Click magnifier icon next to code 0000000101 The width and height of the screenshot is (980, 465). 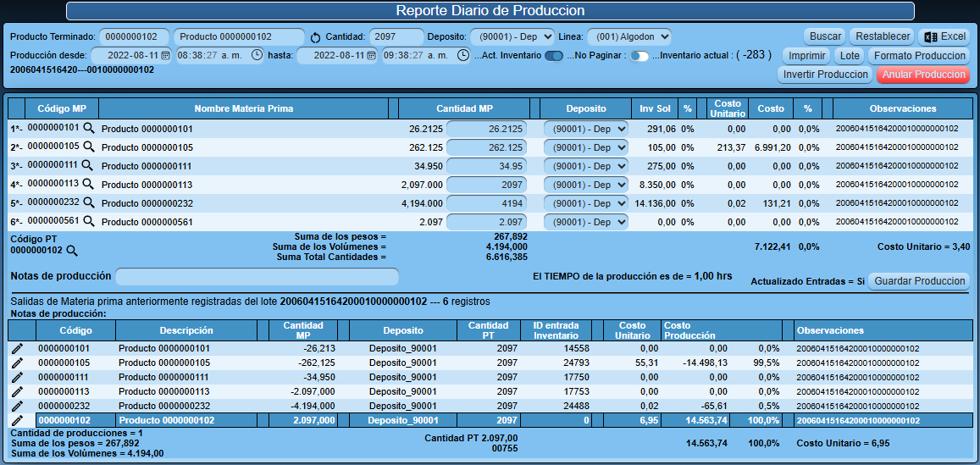click(x=88, y=129)
